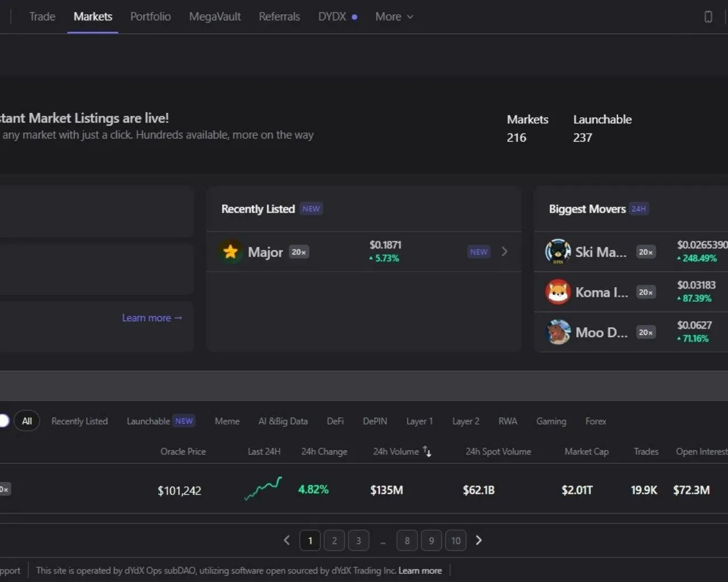Go to page 8

tap(407, 541)
